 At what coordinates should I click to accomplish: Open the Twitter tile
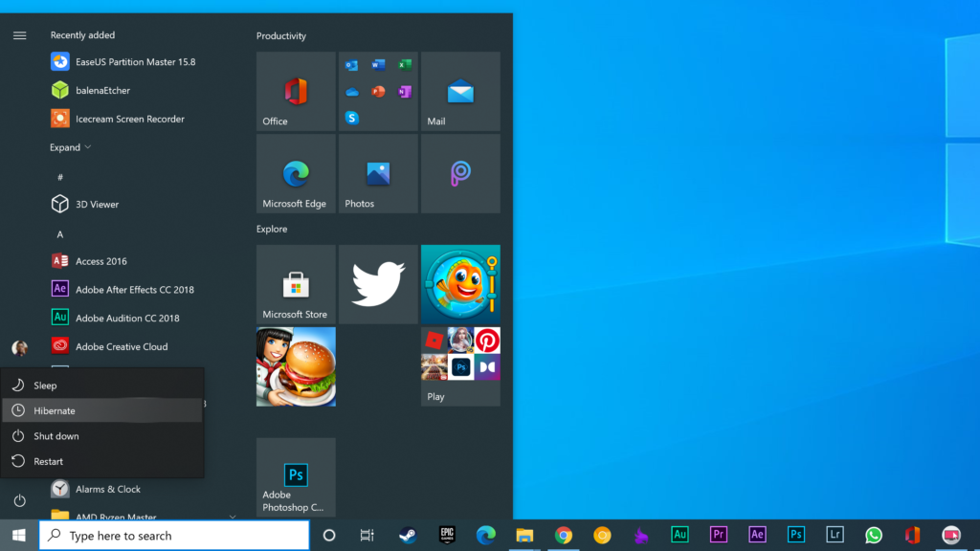point(378,284)
